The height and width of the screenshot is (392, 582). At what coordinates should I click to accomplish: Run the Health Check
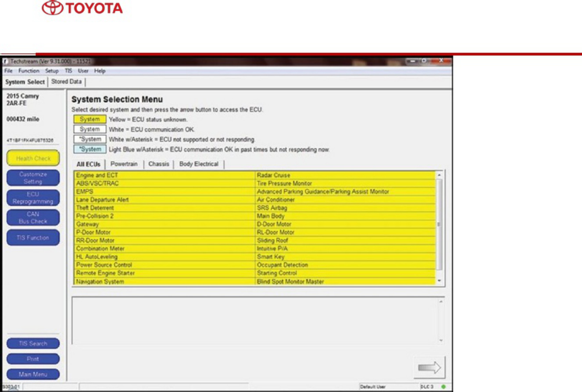(x=33, y=158)
